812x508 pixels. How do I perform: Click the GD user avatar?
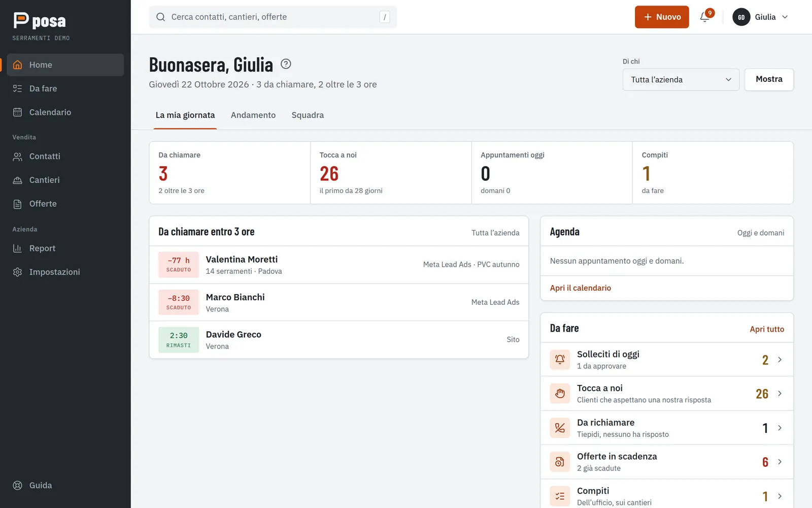click(741, 17)
